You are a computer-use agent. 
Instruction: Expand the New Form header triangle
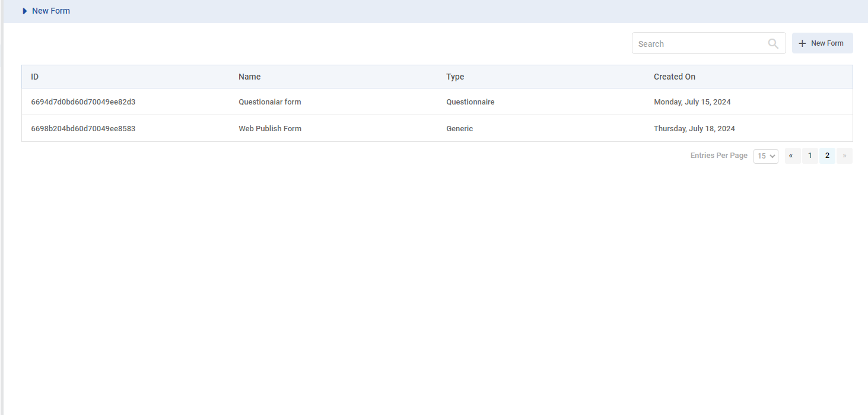(25, 11)
